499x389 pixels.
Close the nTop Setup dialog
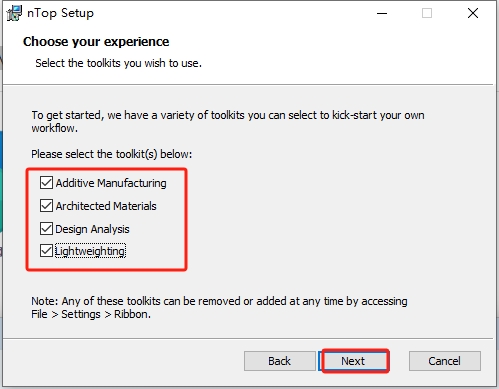(473, 13)
